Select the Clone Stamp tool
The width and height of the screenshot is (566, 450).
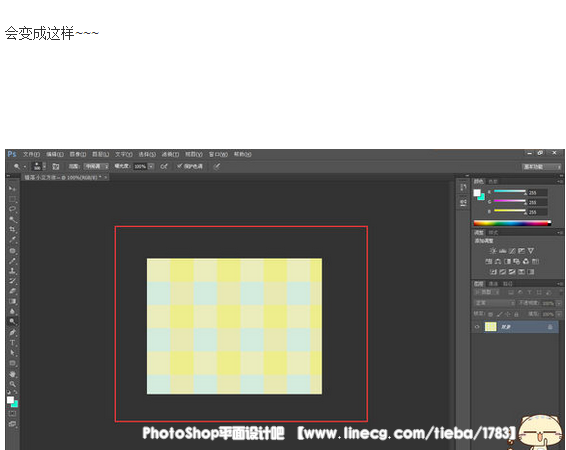(12, 271)
